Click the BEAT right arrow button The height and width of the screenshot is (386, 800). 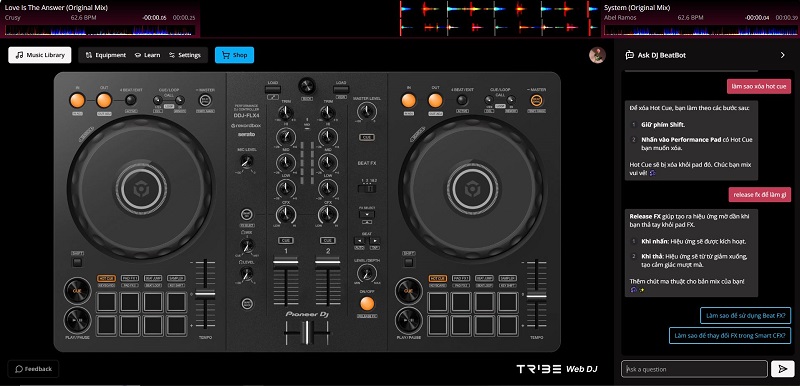click(374, 240)
